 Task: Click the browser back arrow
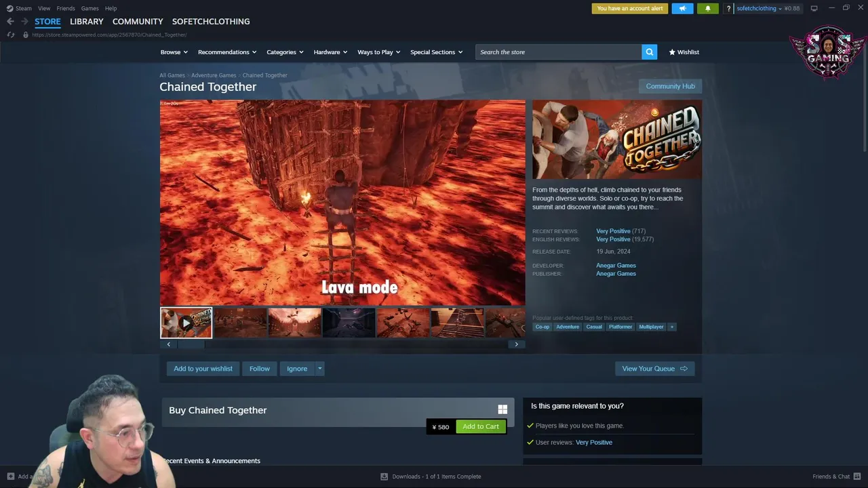pos(10,22)
